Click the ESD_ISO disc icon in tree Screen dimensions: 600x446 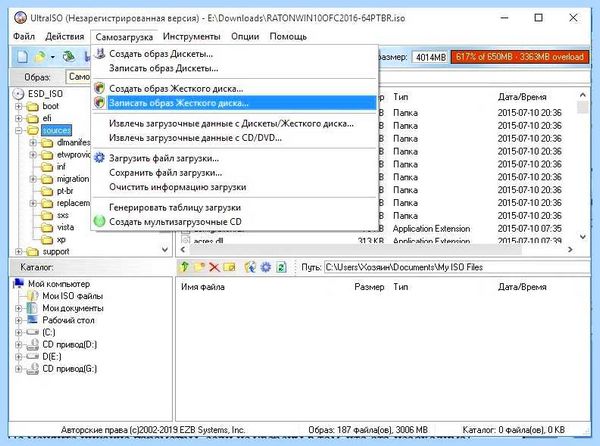click(18, 94)
